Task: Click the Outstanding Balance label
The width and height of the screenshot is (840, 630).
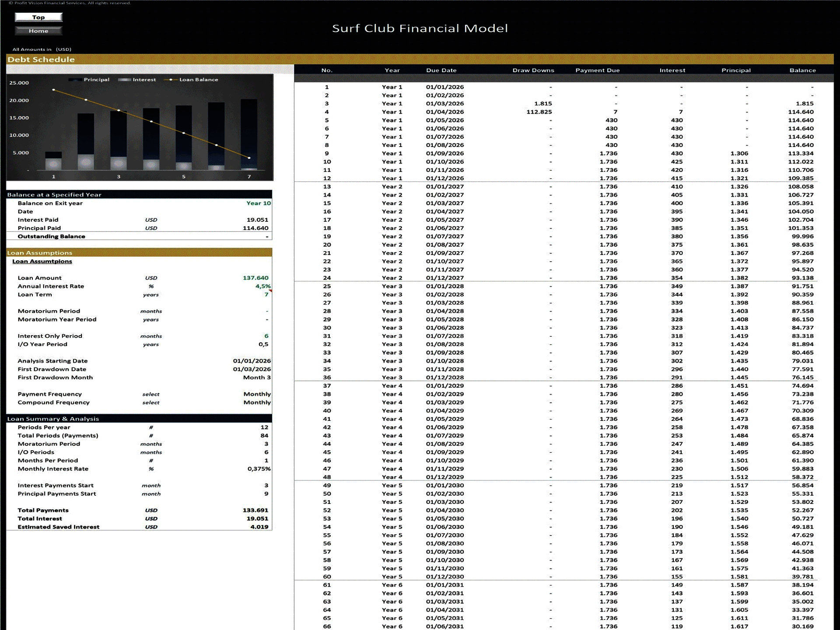Action: pos(51,237)
